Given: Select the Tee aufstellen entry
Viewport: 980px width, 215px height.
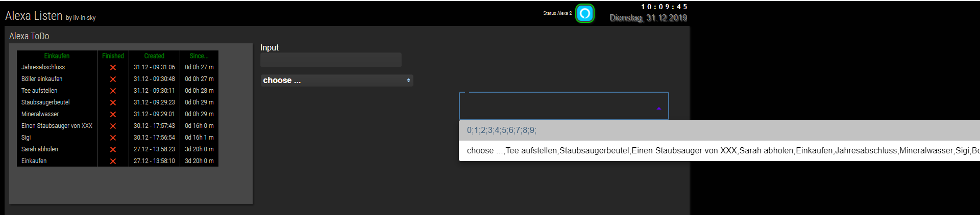Looking at the screenshot, I should point(39,91).
